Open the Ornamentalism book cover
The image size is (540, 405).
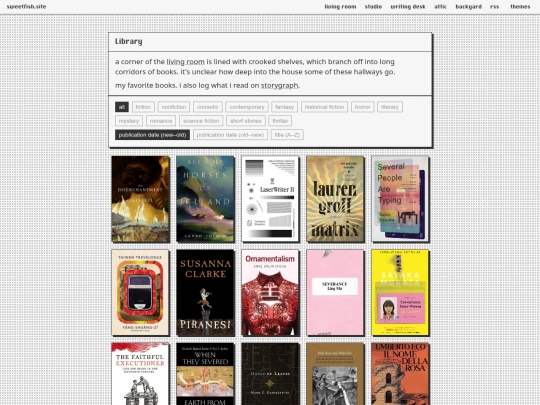(270, 292)
